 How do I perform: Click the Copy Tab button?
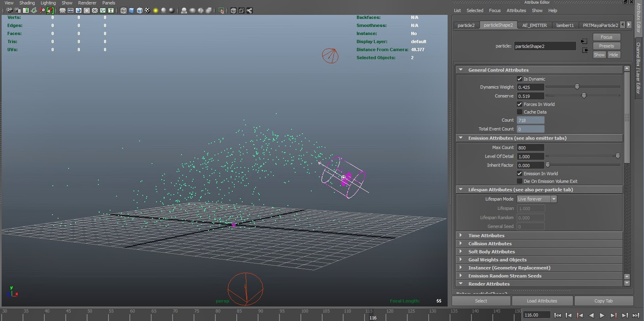[604, 301]
